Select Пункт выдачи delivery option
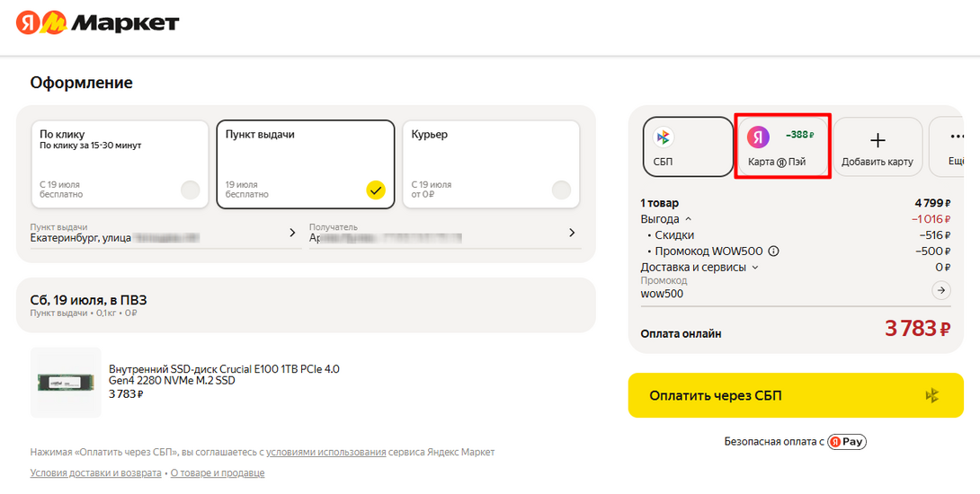The image size is (980, 494). [306, 164]
